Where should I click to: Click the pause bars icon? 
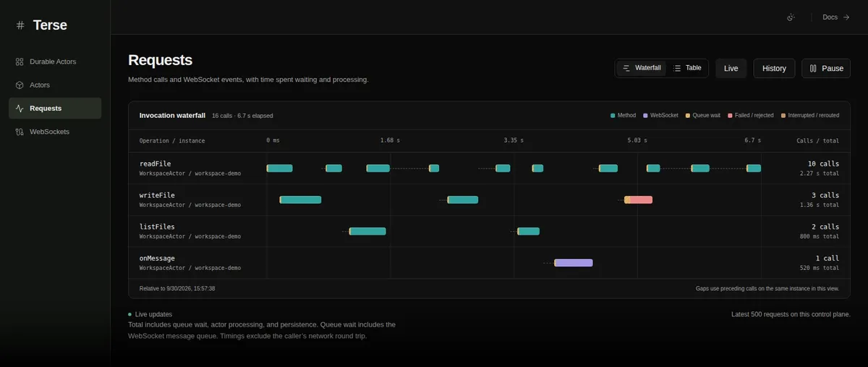tap(814, 68)
